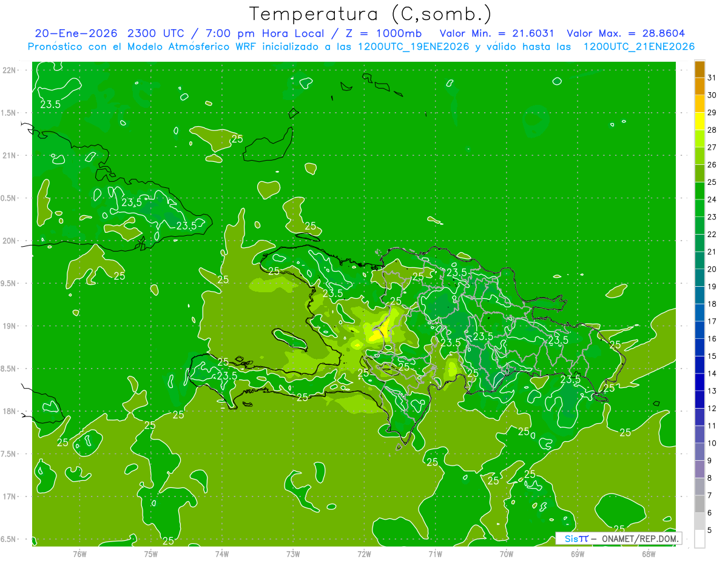Click color scale label '26'
This screenshot has height=562, width=728.
712,165
